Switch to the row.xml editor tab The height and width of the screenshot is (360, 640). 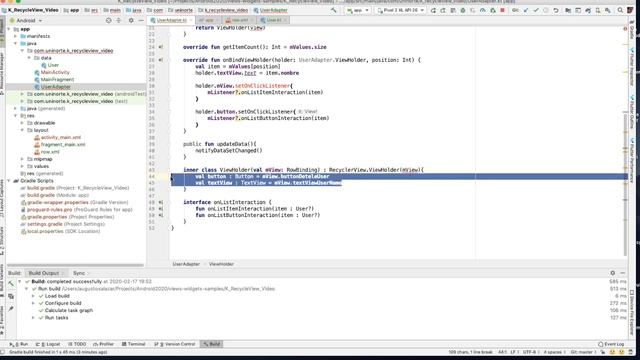(x=238, y=20)
